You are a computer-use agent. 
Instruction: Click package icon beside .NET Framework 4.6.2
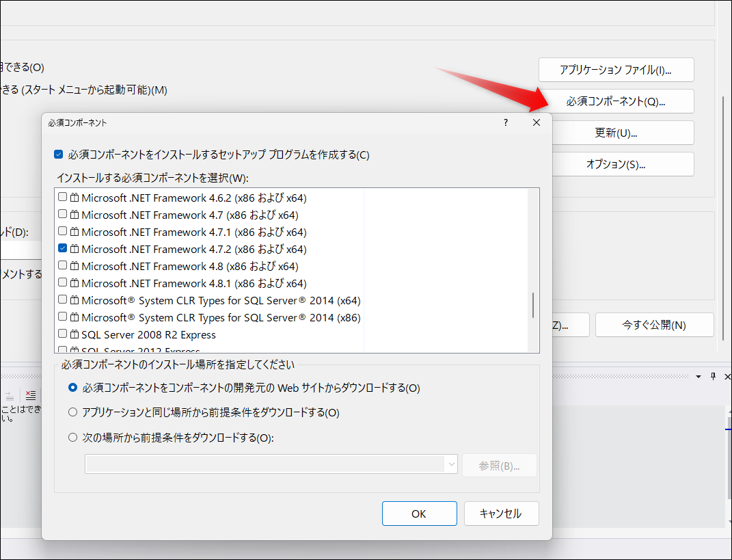point(74,198)
